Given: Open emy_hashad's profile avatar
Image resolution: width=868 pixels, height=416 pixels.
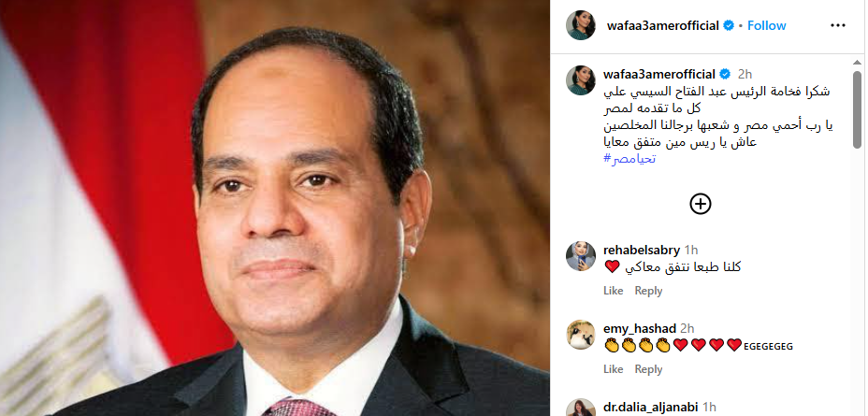Looking at the screenshot, I should tap(581, 335).
